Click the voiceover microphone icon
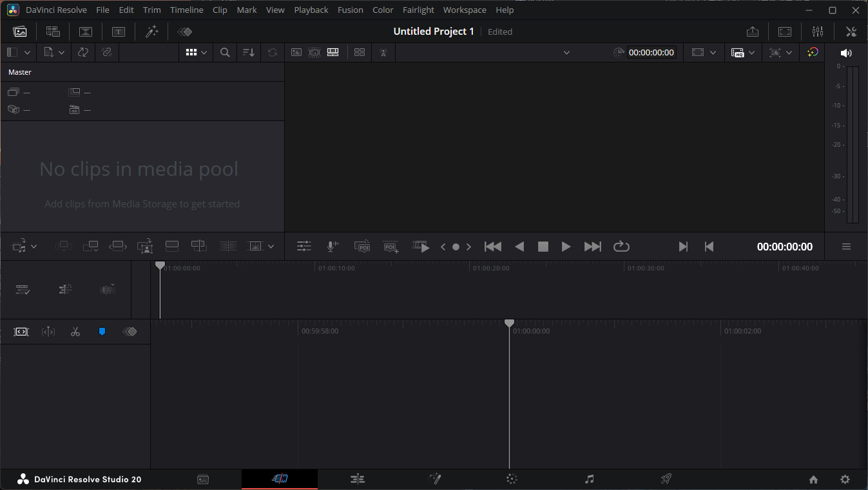This screenshot has height=490, width=868. tap(333, 247)
